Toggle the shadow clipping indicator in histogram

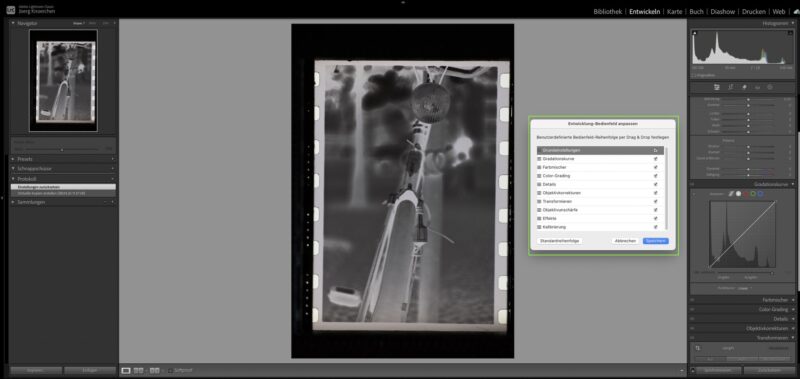[694, 33]
